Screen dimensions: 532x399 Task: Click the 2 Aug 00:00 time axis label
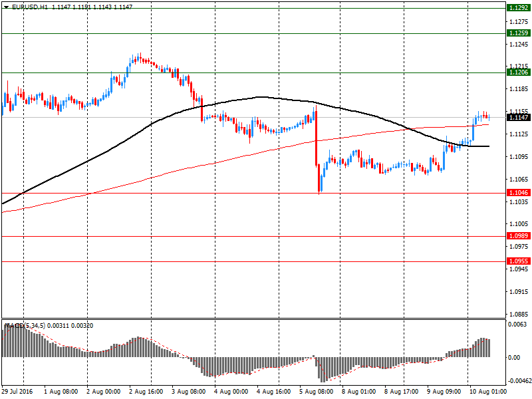click(x=104, y=392)
